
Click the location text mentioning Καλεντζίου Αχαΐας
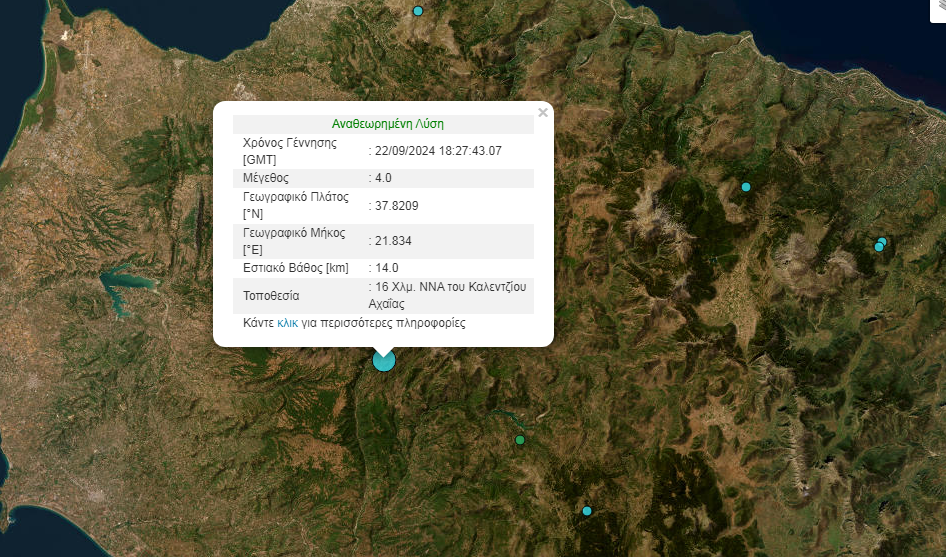click(x=447, y=295)
